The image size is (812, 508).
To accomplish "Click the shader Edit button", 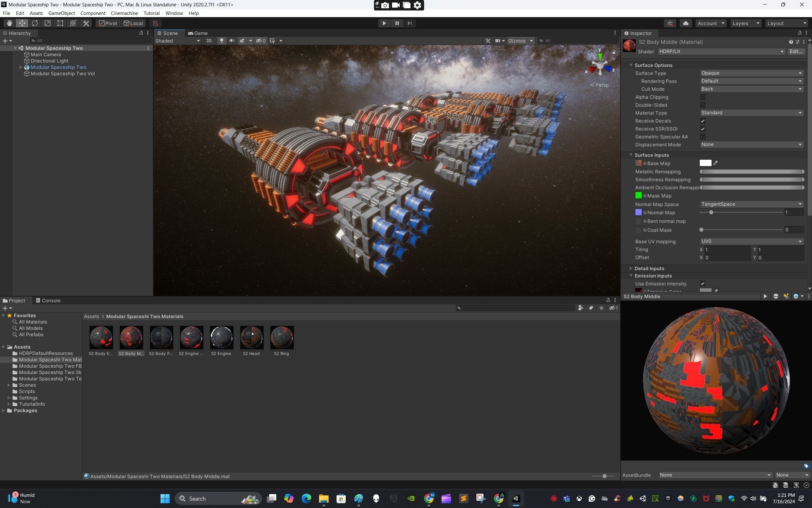I will (x=796, y=51).
